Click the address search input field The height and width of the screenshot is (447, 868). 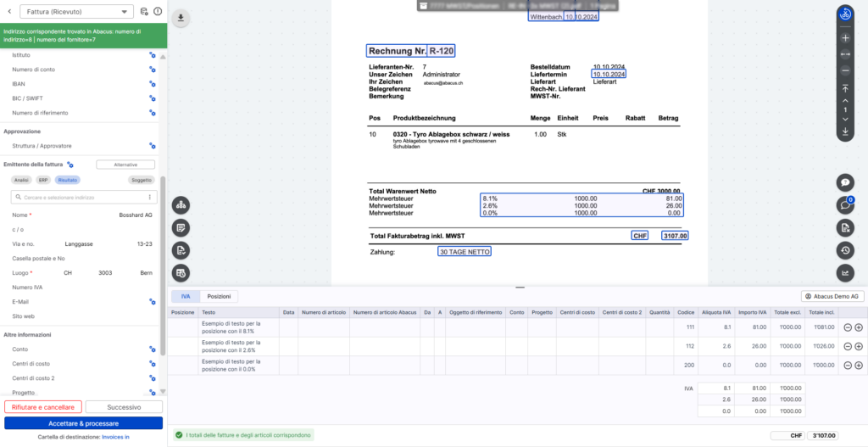click(81, 198)
